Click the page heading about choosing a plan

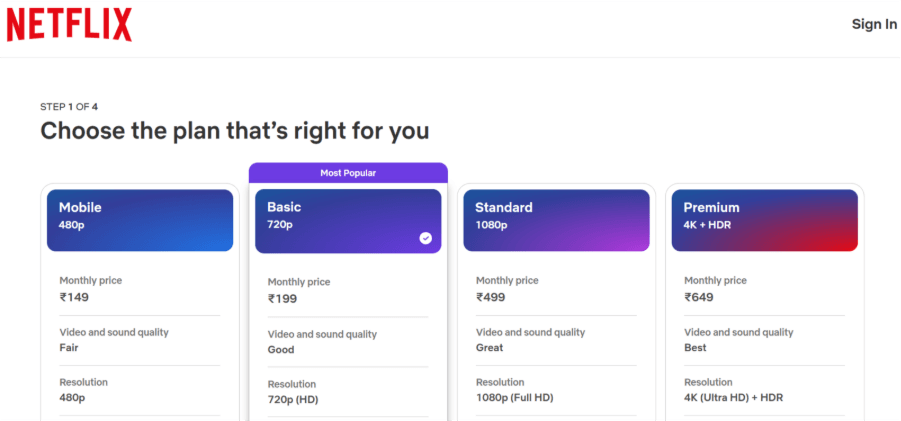pyautogui.click(x=235, y=131)
